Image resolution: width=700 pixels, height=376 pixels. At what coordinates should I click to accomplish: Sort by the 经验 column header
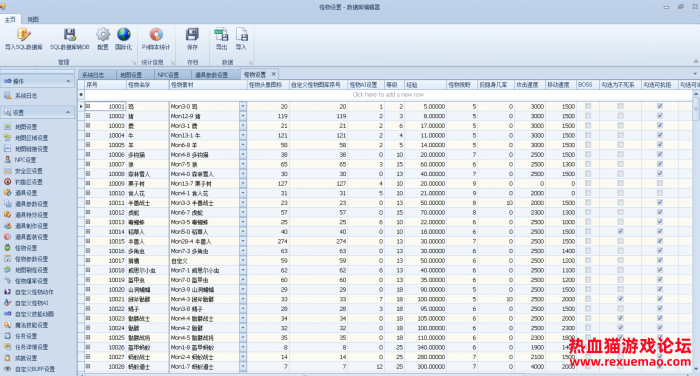425,84
